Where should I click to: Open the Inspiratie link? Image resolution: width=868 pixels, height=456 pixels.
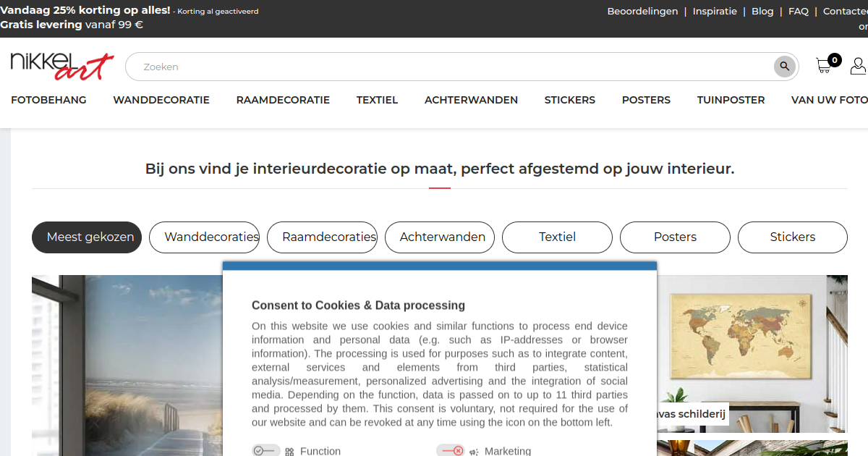tap(715, 11)
